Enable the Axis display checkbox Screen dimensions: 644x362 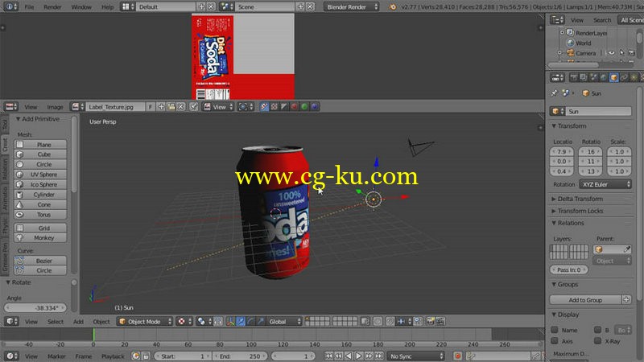555,340
